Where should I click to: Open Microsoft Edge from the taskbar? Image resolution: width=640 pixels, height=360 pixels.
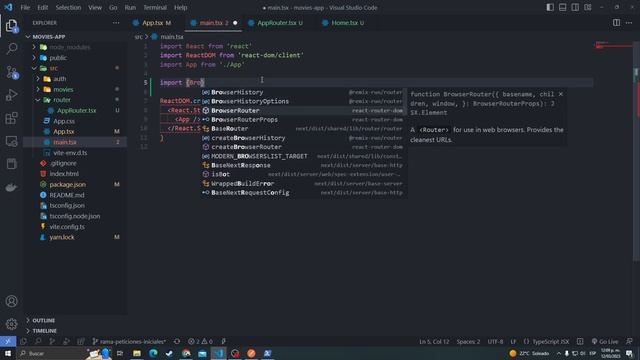[153, 353]
